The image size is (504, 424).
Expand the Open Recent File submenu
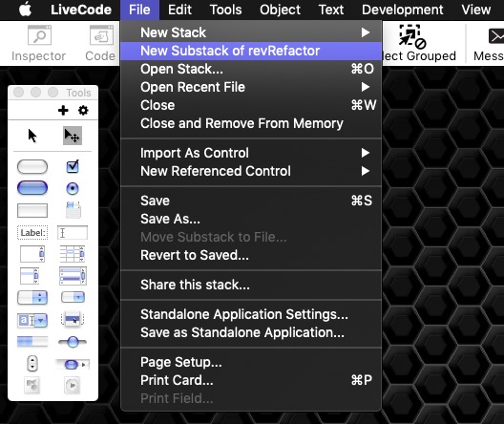tap(251, 87)
